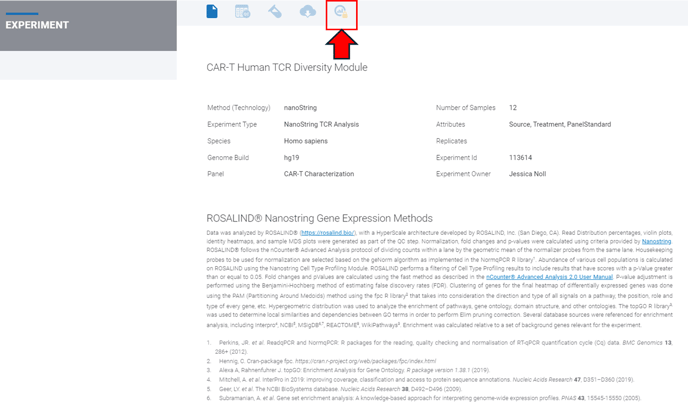
Task: Click the hg19 genome build value
Action: [x=291, y=158]
